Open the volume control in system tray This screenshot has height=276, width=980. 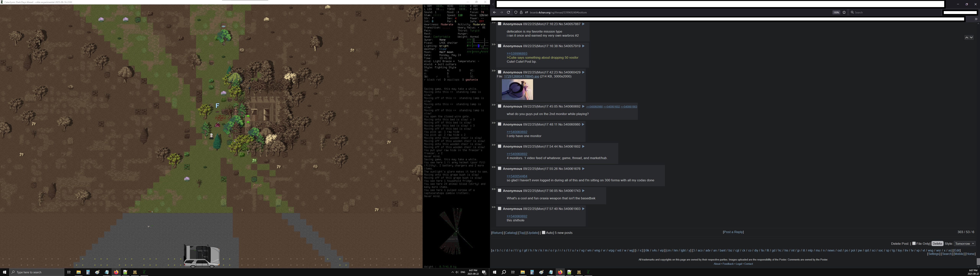click(x=457, y=272)
